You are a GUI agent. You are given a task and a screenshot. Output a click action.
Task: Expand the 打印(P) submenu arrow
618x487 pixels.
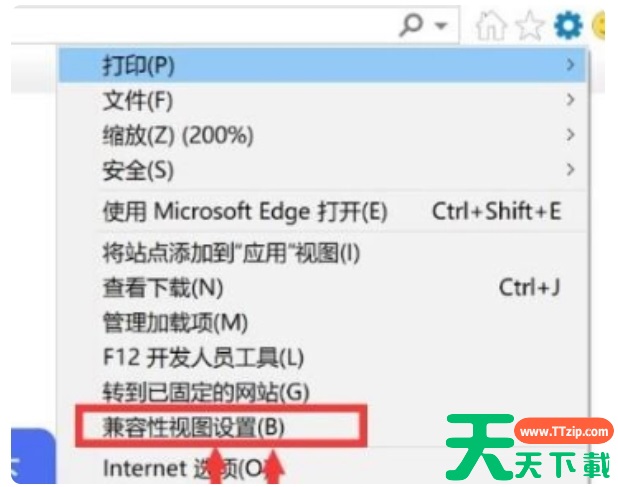tap(570, 65)
